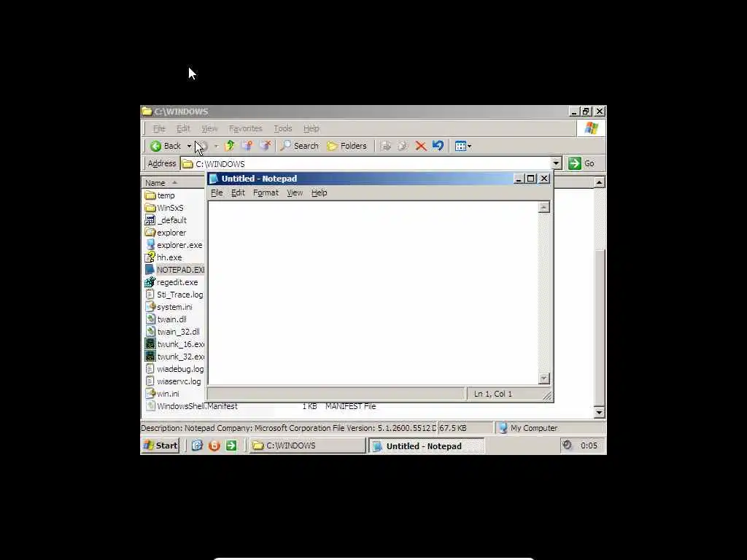Click the C:\WINDOWS address field

(x=365, y=163)
